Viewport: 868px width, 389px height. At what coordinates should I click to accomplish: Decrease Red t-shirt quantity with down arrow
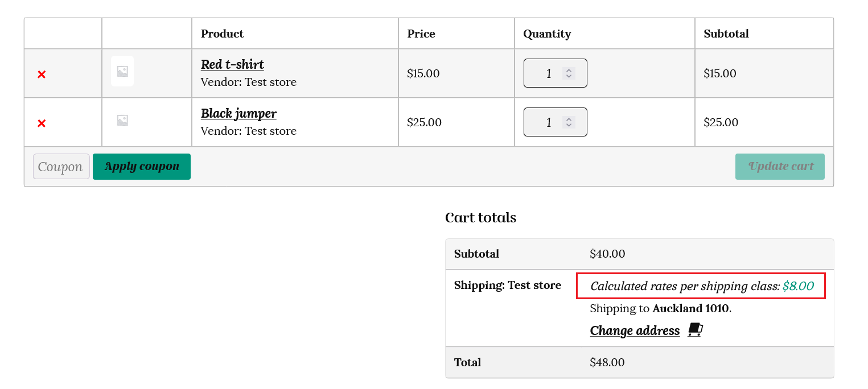tap(569, 76)
